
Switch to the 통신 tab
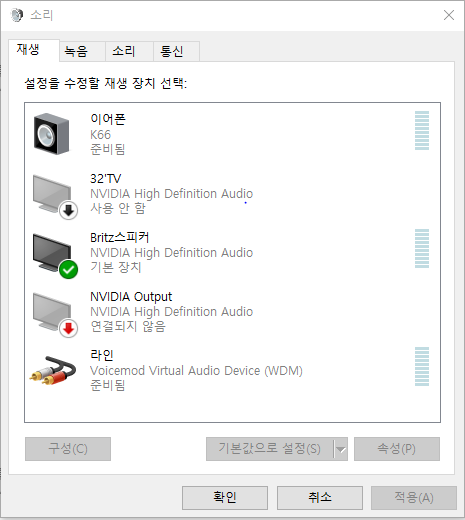tap(177, 51)
